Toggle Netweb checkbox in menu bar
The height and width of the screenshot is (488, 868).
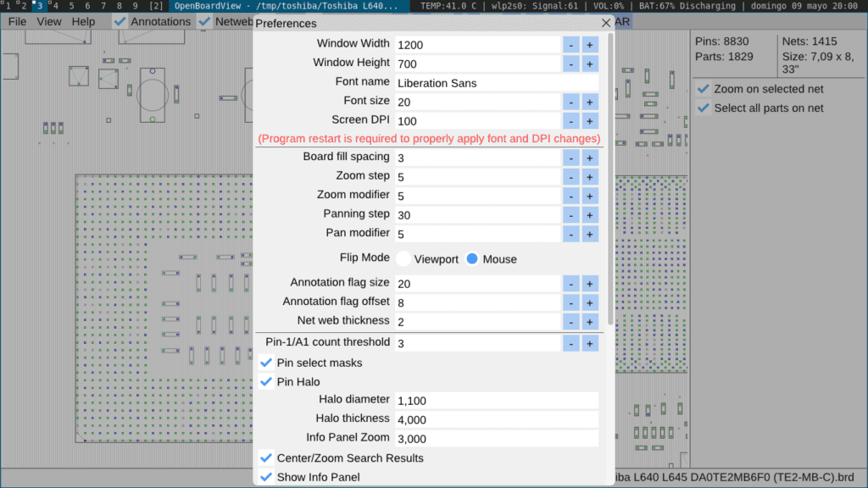(204, 21)
